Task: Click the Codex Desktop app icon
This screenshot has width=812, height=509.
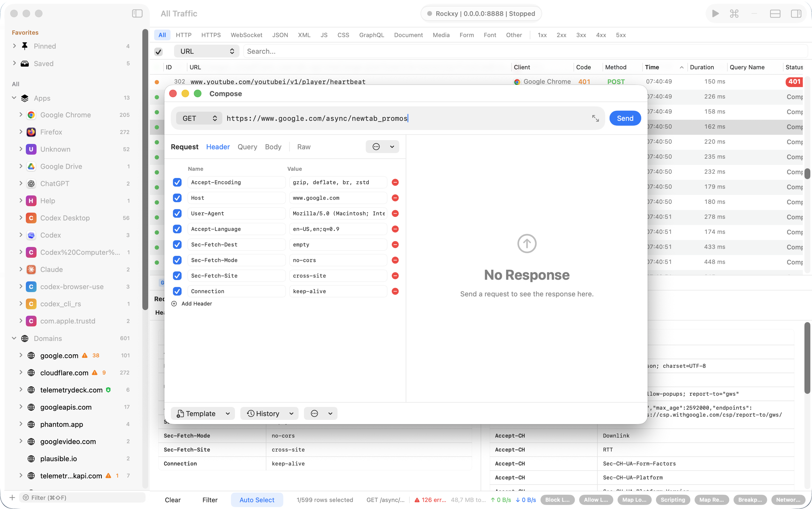Action: (31, 218)
